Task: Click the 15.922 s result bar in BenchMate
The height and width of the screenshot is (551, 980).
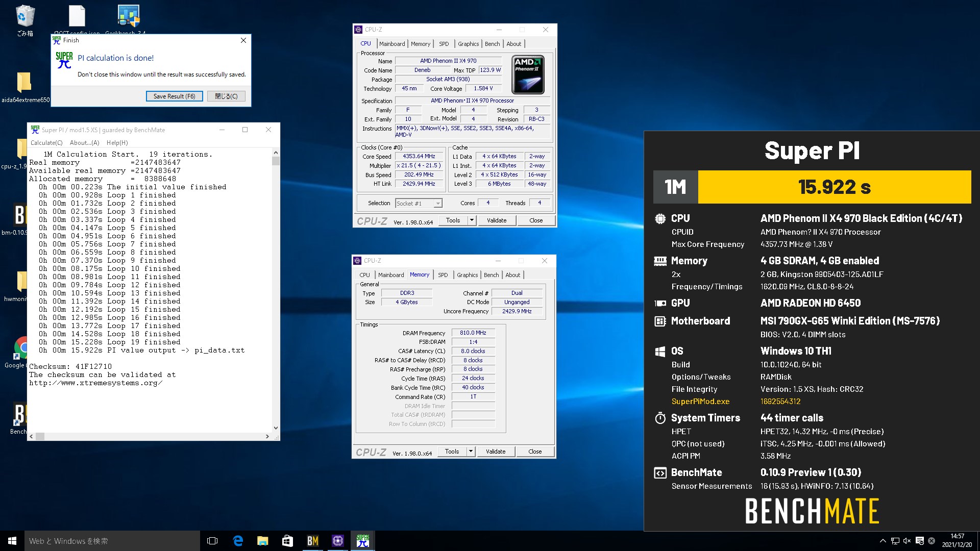Action: [x=835, y=187]
